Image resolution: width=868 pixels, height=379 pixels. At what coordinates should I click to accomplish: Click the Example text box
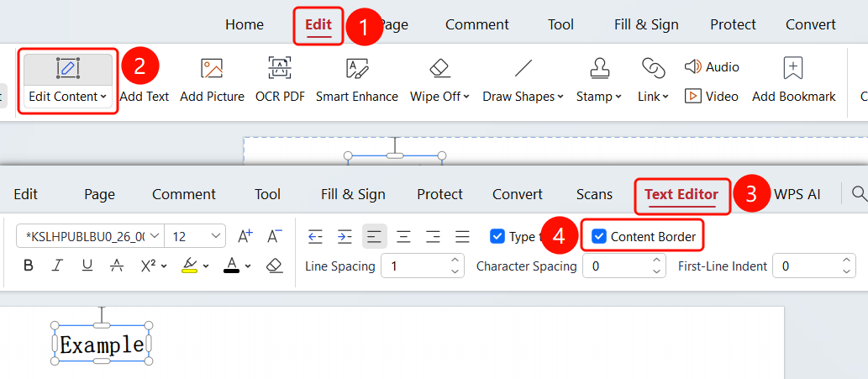(102, 345)
